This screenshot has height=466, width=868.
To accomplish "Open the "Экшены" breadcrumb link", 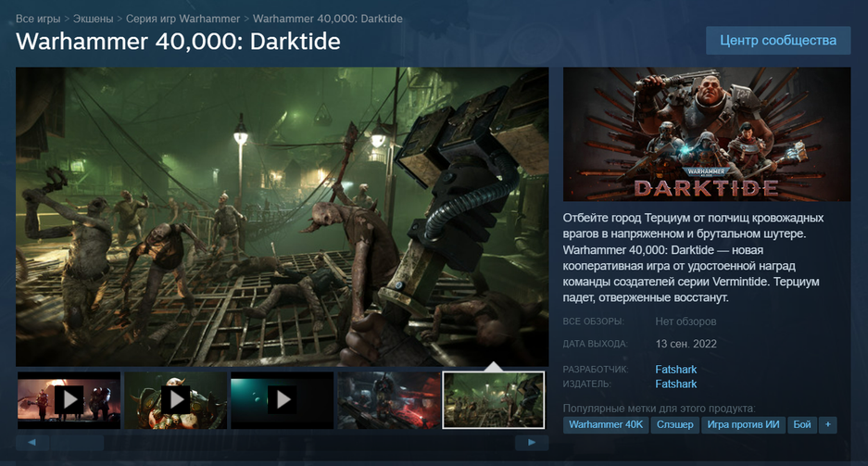I will point(93,19).
